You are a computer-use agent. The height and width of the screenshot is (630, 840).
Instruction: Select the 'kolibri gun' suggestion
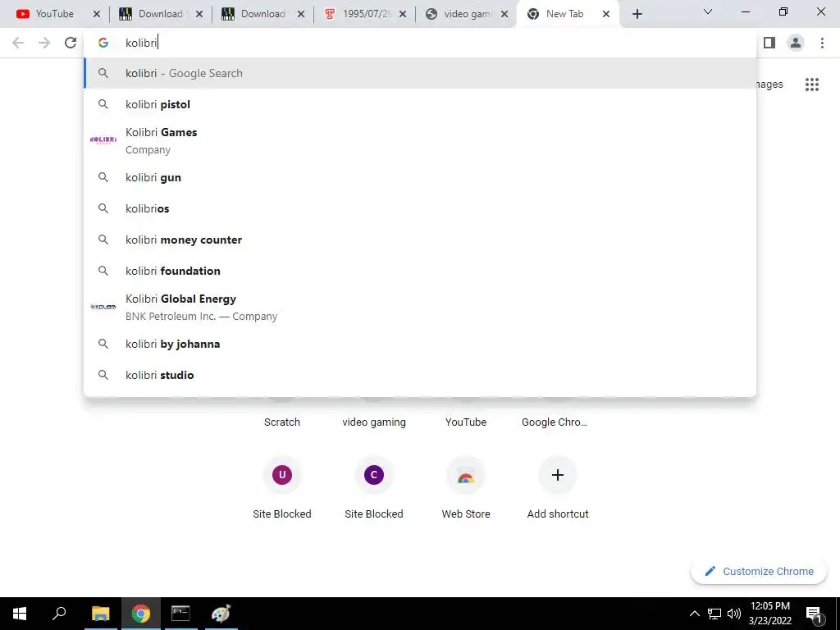coord(420,177)
